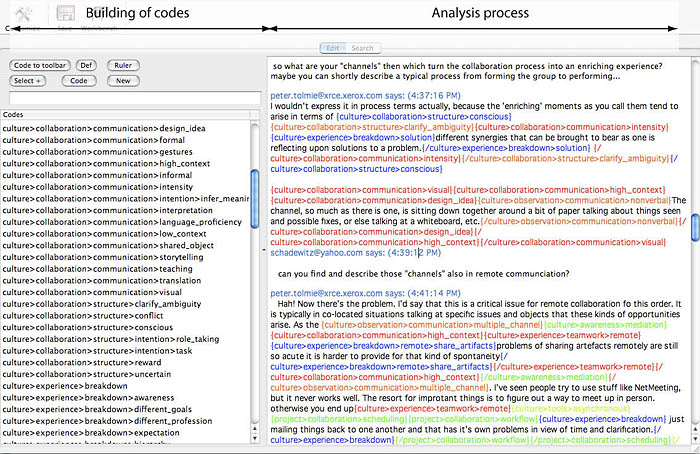This screenshot has height=454, width=700.
Task: Select structure>reward row in Codes list
Action: tap(125, 362)
